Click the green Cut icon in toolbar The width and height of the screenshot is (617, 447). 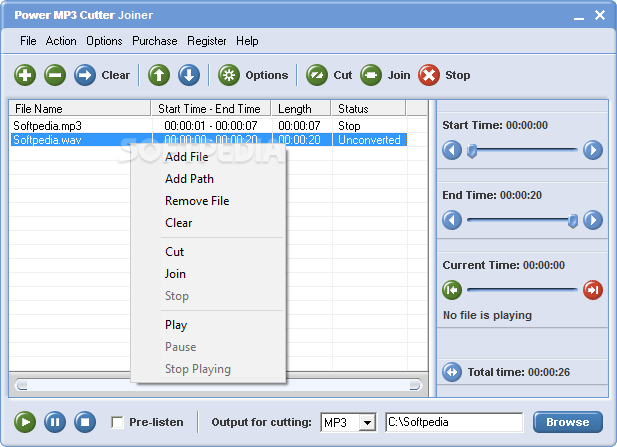317,75
